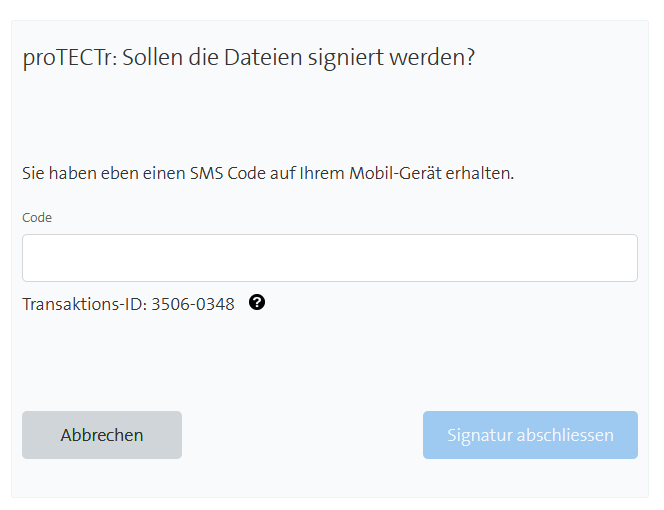Click the Transaktions-ID 3506-0348 text
Screen dimensions: 664x510
click(x=128, y=304)
